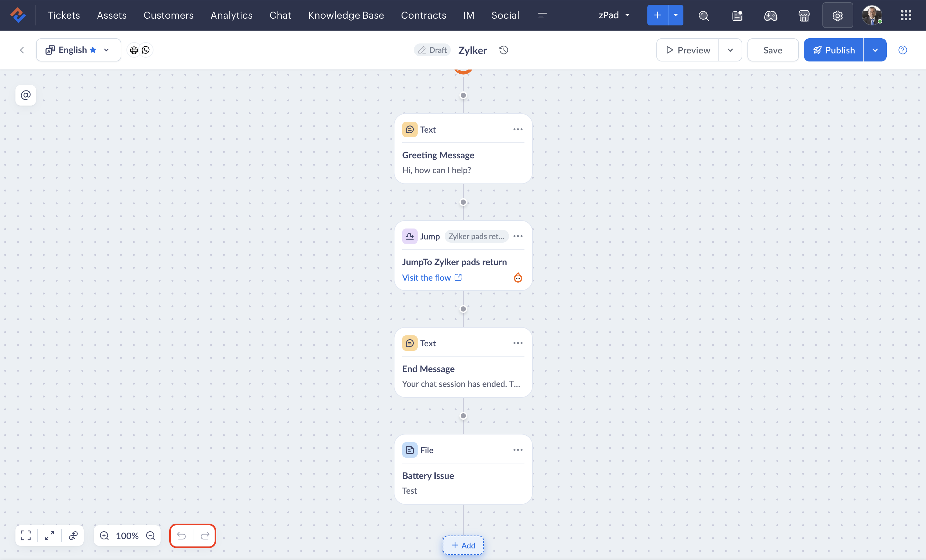Click the @ mentions icon
Screen dimensions: 926x560
pos(25,95)
